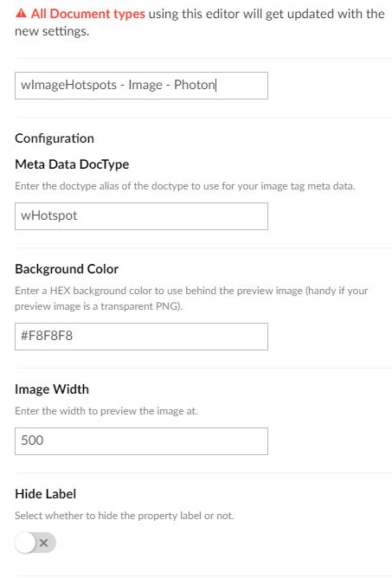Toggle the Hide Label switch on
The height and width of the screenshot is (578, 392).
35,543
